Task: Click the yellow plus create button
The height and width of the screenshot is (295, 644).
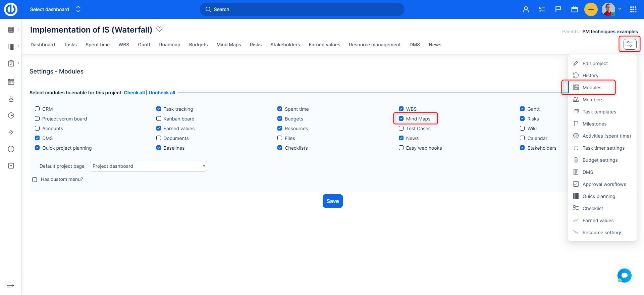Action: point(591,9)
